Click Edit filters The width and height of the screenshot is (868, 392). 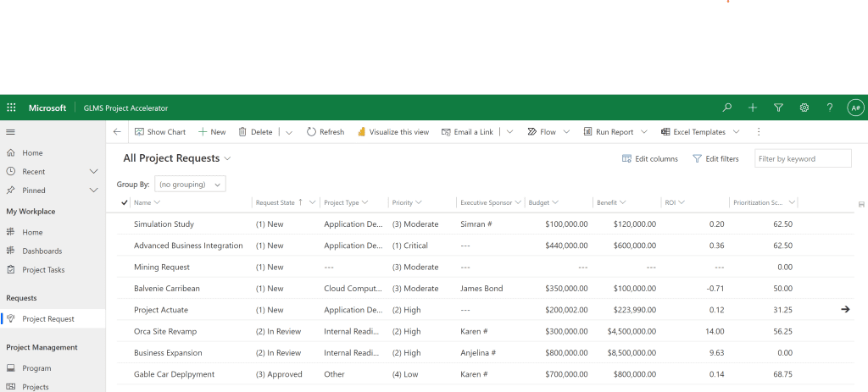715,158
